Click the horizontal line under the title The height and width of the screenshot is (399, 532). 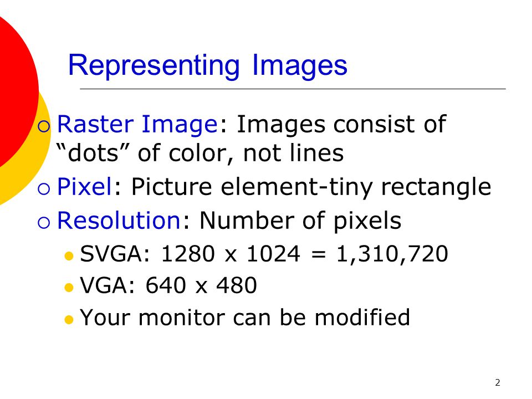[x=293, y=89]
